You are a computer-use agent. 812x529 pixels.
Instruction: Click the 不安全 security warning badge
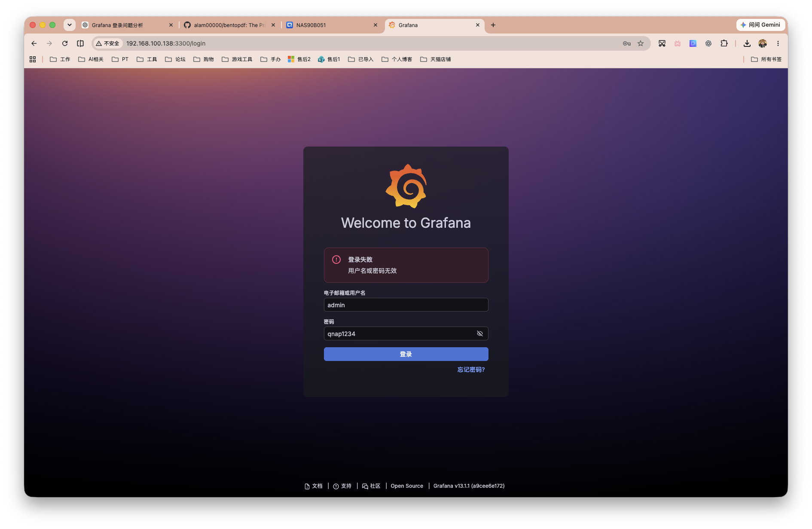pos(108,43)
